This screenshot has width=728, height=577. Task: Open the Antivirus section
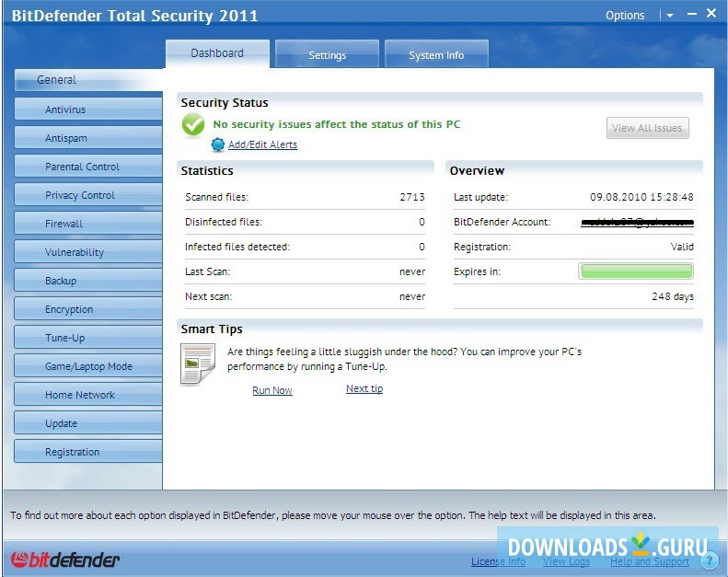click(88, 110)
